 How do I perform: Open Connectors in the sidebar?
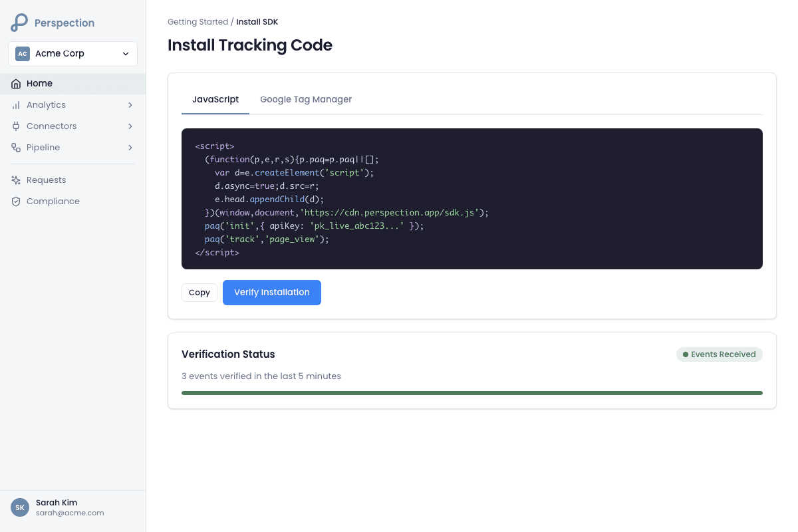72,126
